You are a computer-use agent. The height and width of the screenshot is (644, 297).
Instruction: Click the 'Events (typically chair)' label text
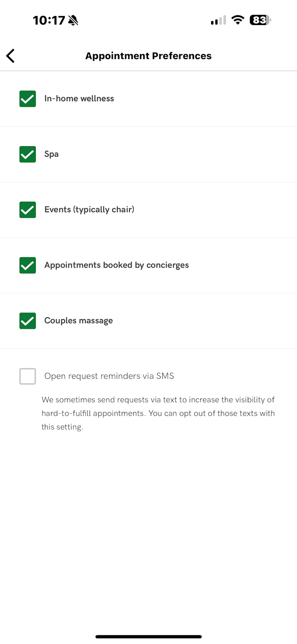coord(89,210)
